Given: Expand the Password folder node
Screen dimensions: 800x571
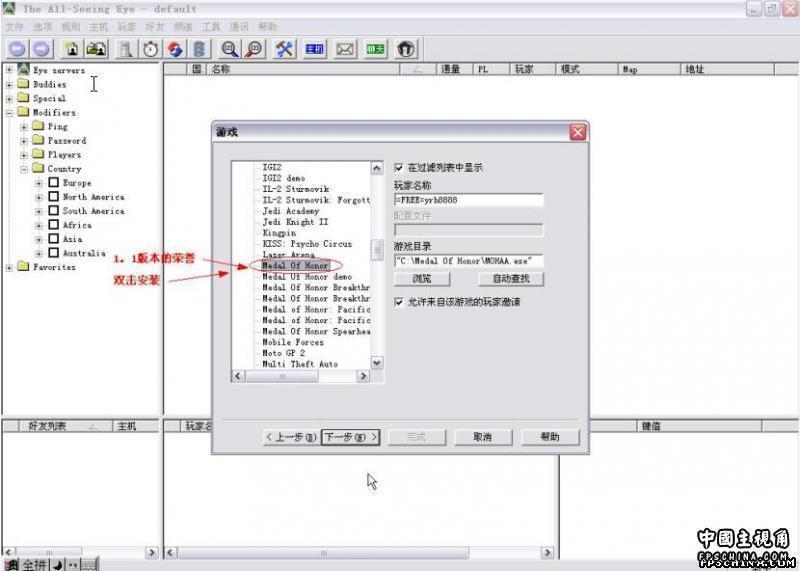Looking at the screenshot, I should coord(24,140).
